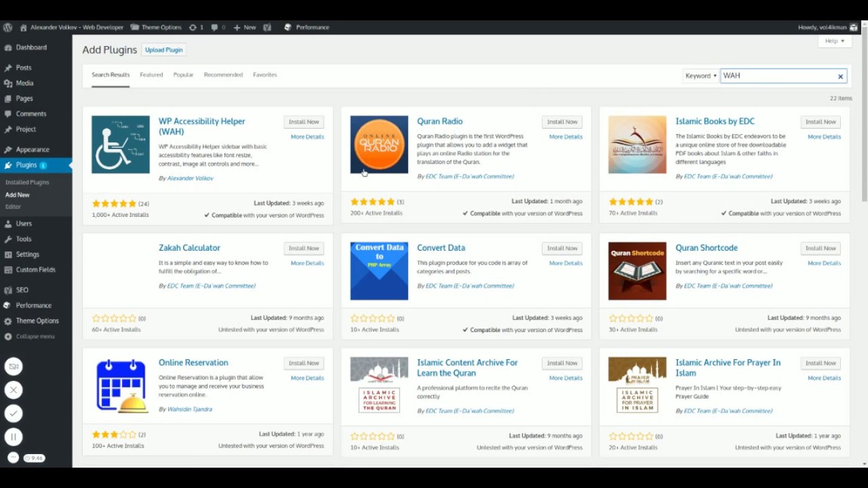The image size is (868, 488).
Task: Cancel recording with the X button
Action: click(14, 390)
